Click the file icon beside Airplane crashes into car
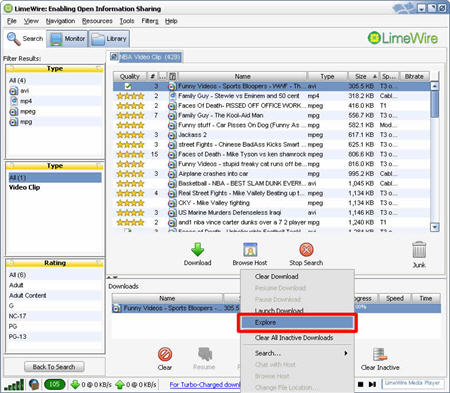Viewport: 450px width, 393px height. pos(172,174)
